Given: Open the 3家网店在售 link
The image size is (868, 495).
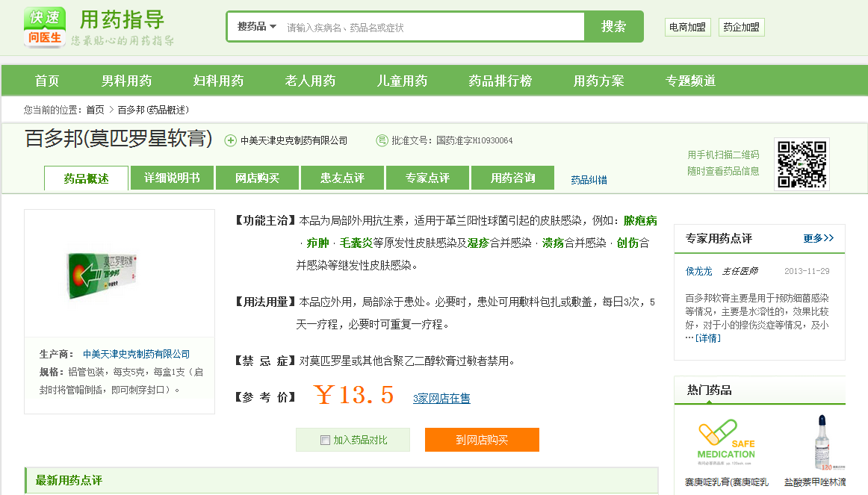Looking at the screenshot, I should 441,398.
